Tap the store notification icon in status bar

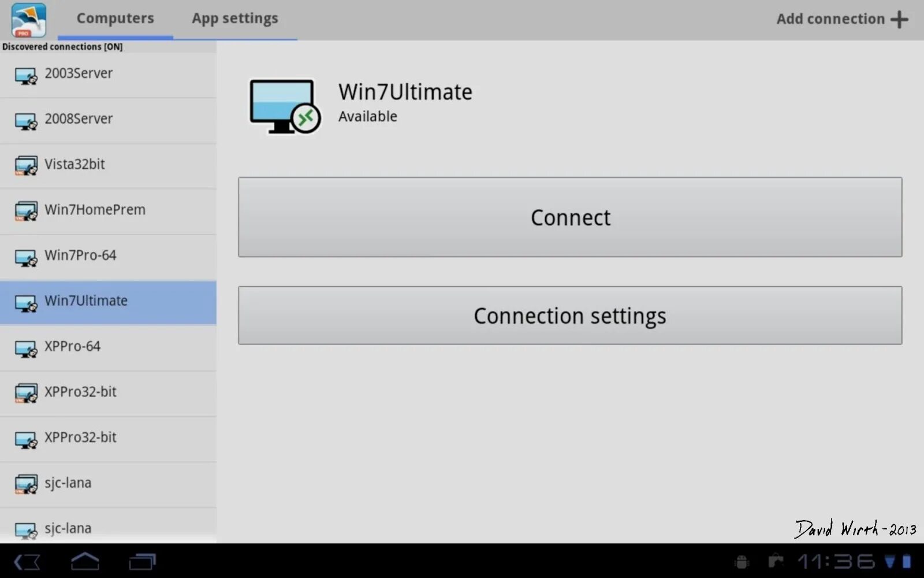tap(775, 561)
